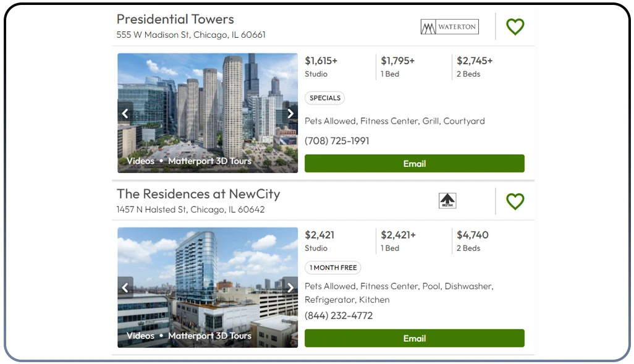Advance Presidential Towers photo with right arrow

coord(290,113)
